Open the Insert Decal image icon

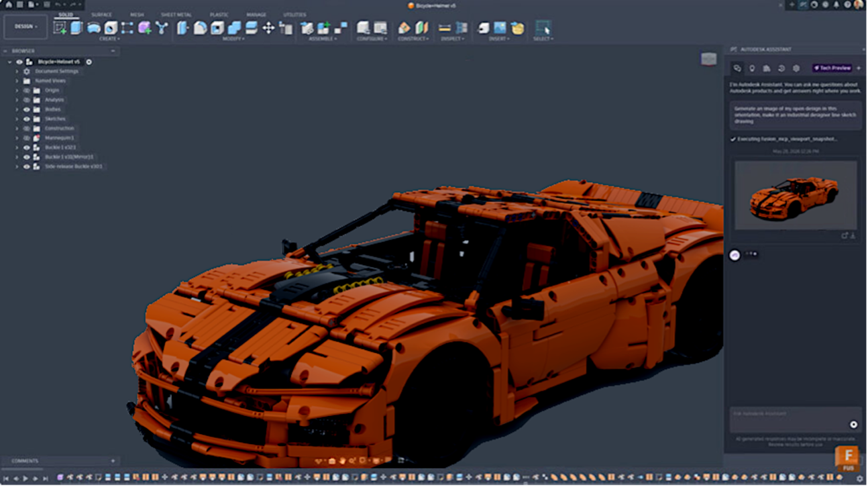500,28
